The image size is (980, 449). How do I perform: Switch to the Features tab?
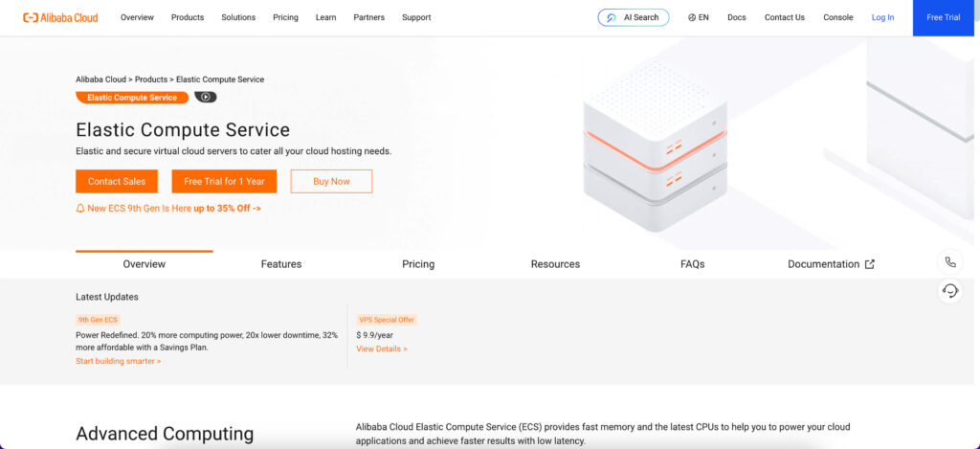click(x=281, y=264)
